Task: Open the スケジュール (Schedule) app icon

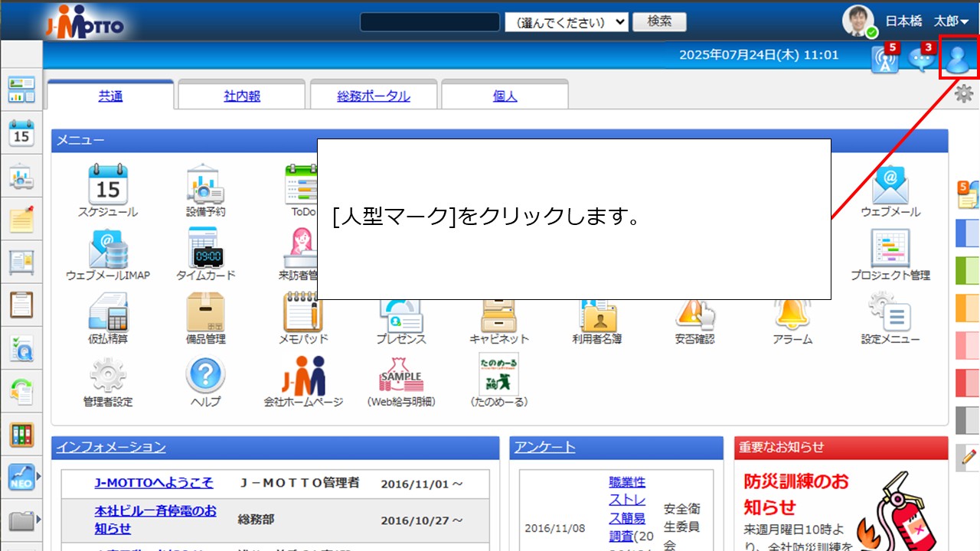Action: [x=108, y=186]
